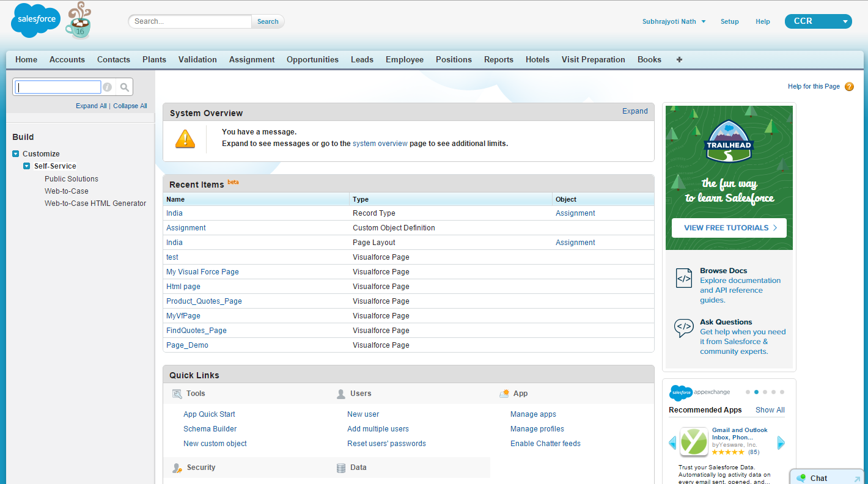Image resolution: width=868 pixels, height=484 pixels.
Task: Click the Security section icon
Action: pyautogui.click(x=177, y=468)
